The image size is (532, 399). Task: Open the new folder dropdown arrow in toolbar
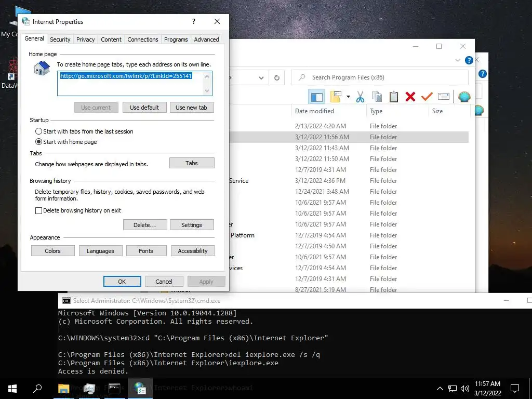coord(348,97)
